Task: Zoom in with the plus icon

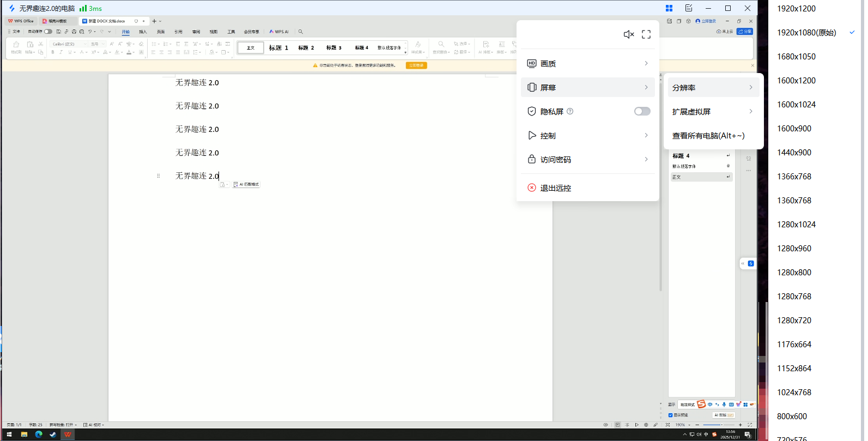Action: click(740, 425)
